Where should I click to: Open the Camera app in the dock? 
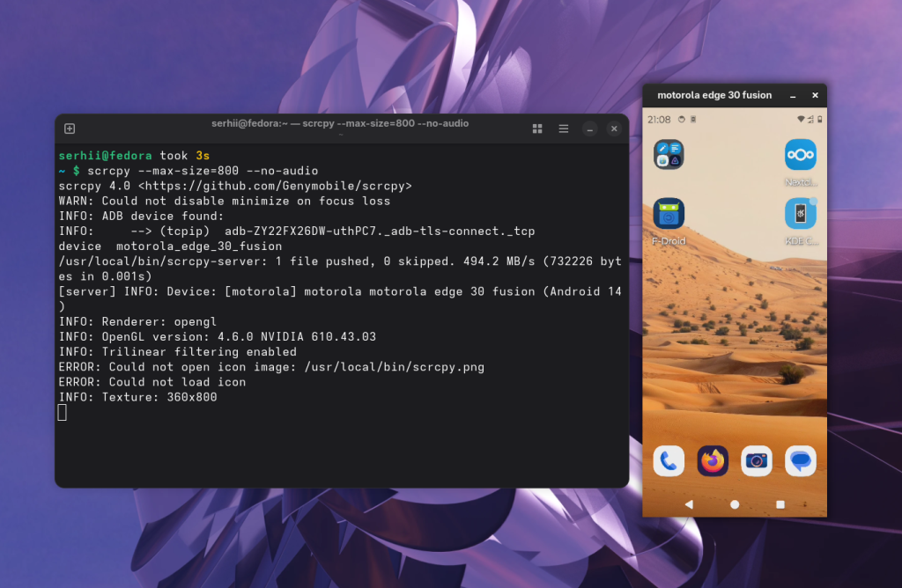coord(757,461)
